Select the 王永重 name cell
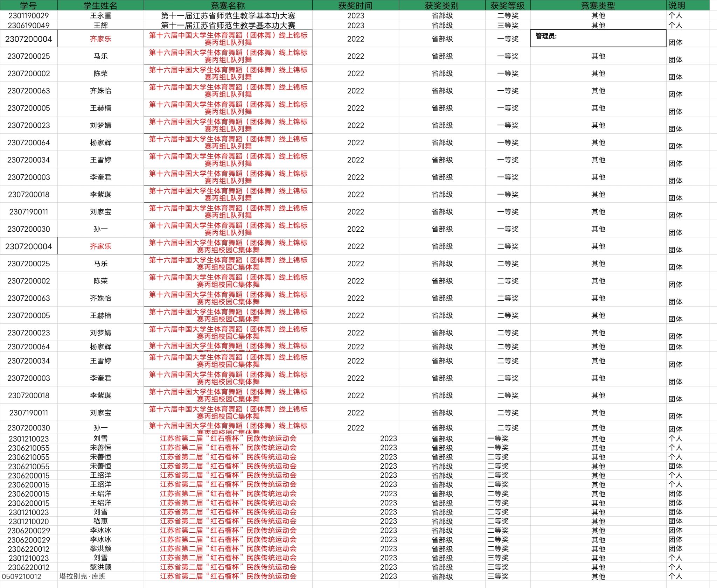 point(100,15)
